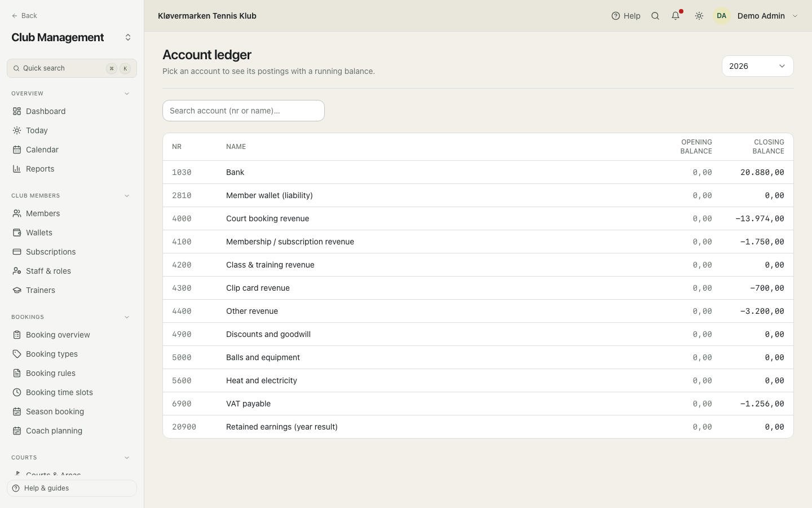This screenshot has width=812, height=508.
Task: Click closing balance -3.200,00
Action: (762, 311)
